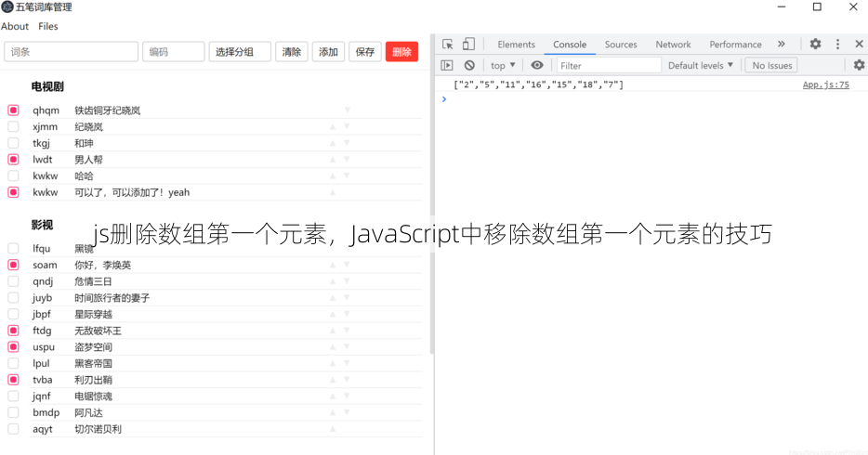Switch to the Sources tab
The height and width of the screenshot is (455, 868).
click(x=621, y=45)
